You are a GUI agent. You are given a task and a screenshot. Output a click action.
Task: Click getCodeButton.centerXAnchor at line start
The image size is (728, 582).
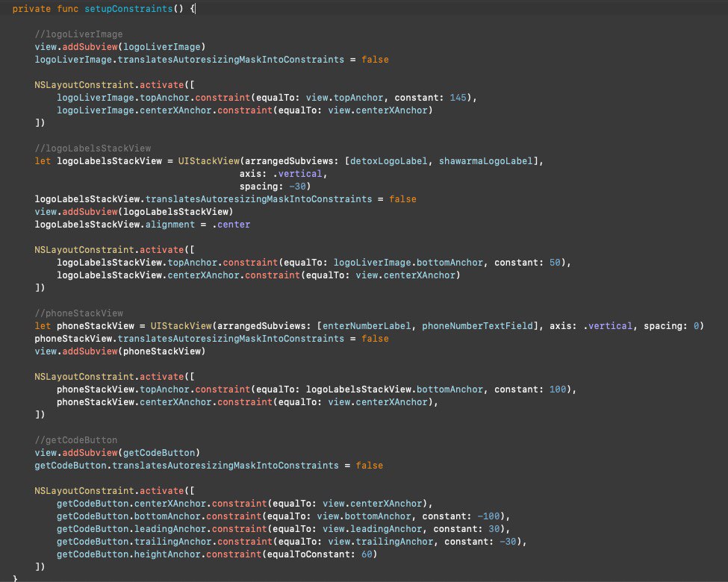pyautogui.click(x=131, y=503)
